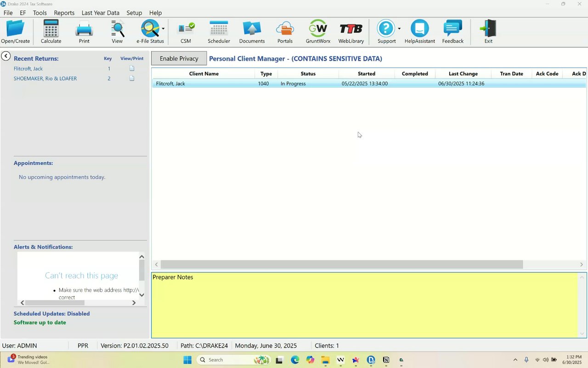This screenshot has width=588, height=368.
Task: Click View/Print icon for SHOEMAKER return
Action: pyautogui.click(x=132, y=78)
